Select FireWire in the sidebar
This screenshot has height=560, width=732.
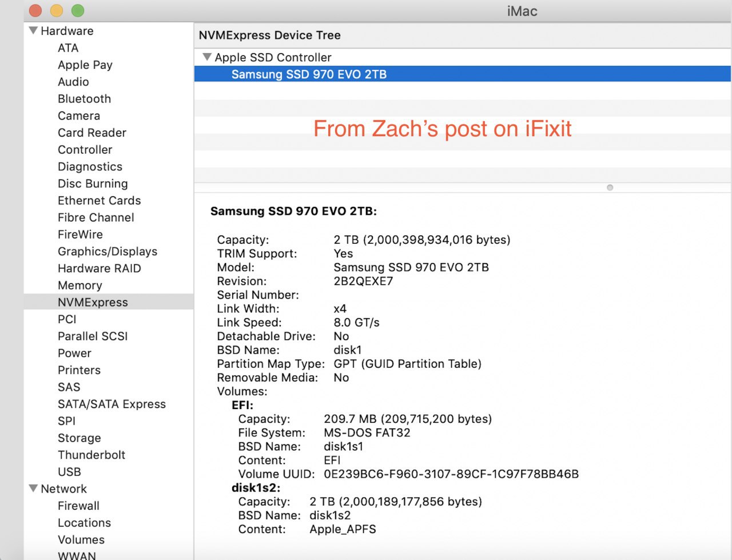80,235
